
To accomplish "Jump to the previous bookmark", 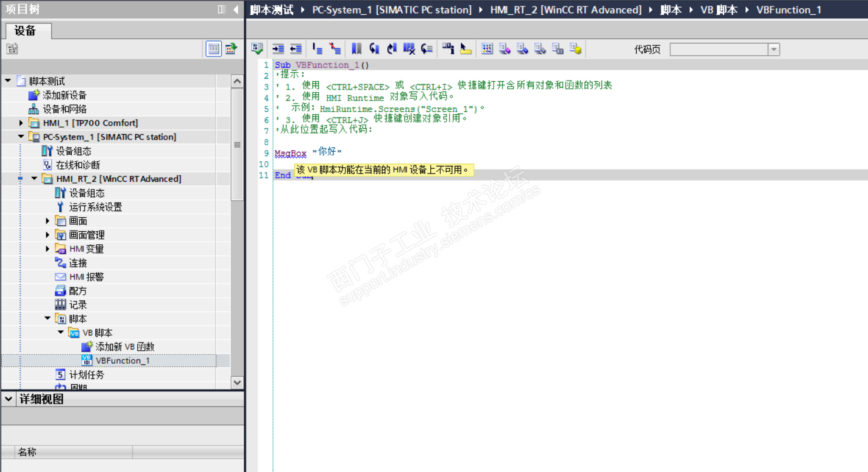I will pos(374,49).
